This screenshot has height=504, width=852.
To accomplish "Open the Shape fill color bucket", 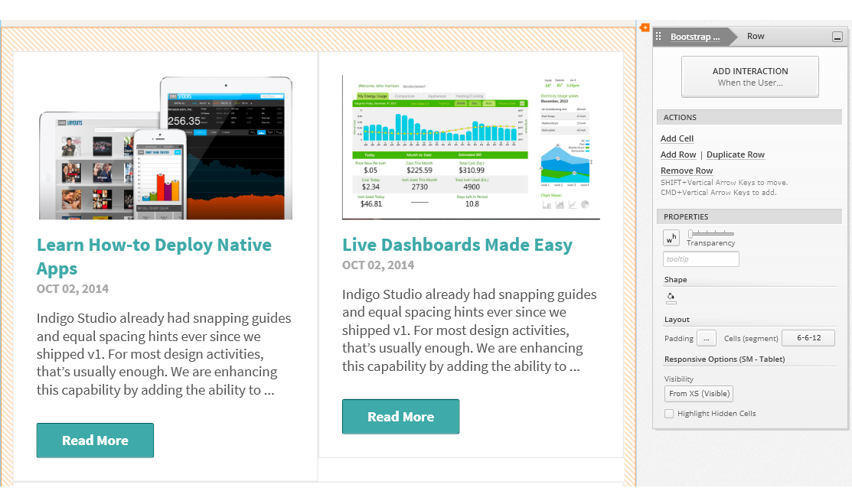I will pyautogui.click(x=671, y=298).
